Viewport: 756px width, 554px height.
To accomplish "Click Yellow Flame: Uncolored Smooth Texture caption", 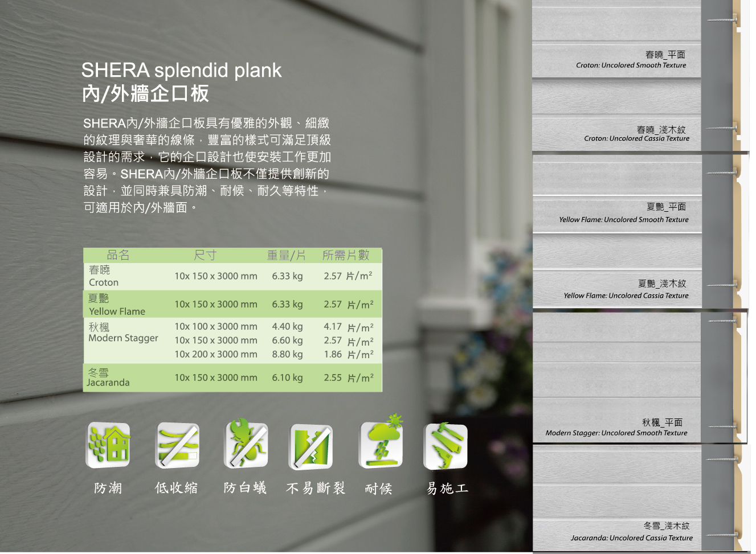I will 624,220.
